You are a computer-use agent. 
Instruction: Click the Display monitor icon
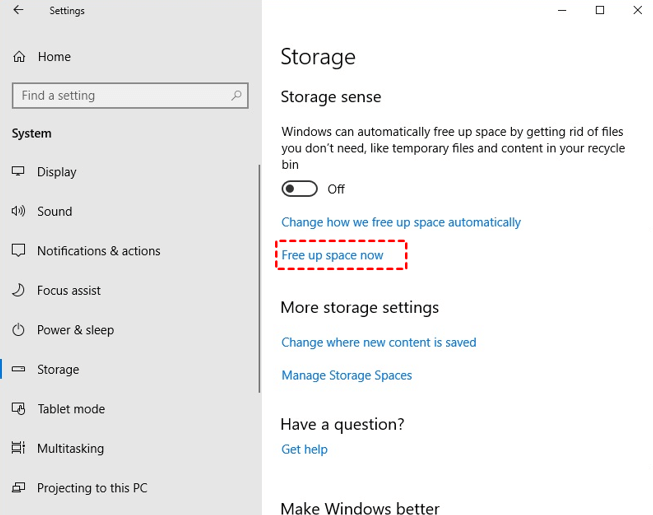tap(18, 172)
